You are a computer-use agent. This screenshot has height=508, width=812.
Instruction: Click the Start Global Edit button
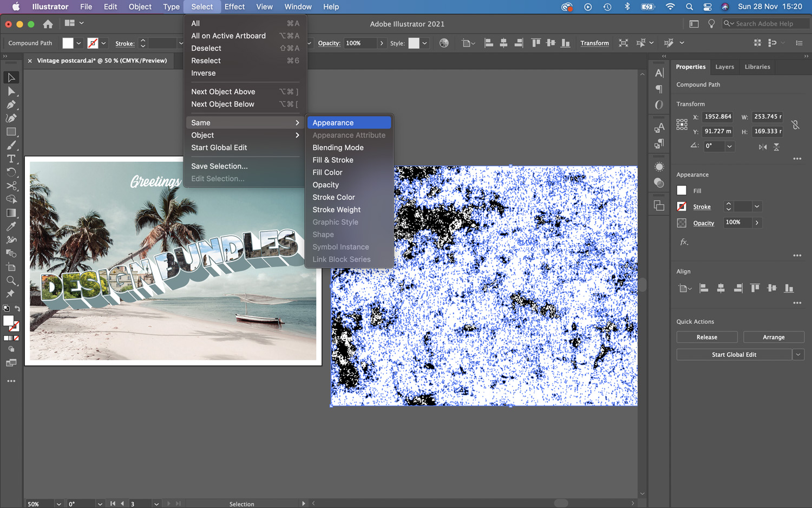(x=734, y=355)
